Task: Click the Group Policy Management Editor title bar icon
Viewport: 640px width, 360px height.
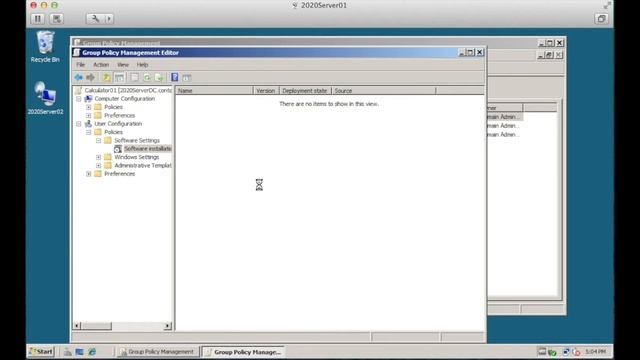Action: tap(77, 53)
